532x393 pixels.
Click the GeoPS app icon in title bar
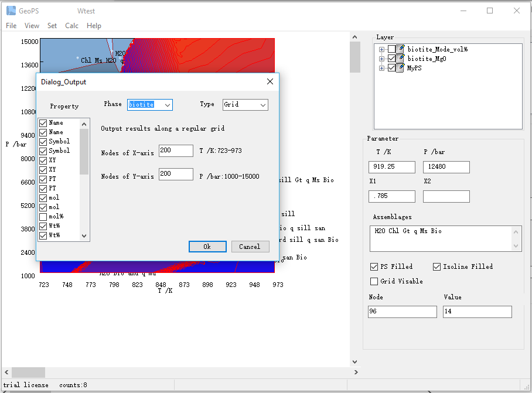coord(11,11)
